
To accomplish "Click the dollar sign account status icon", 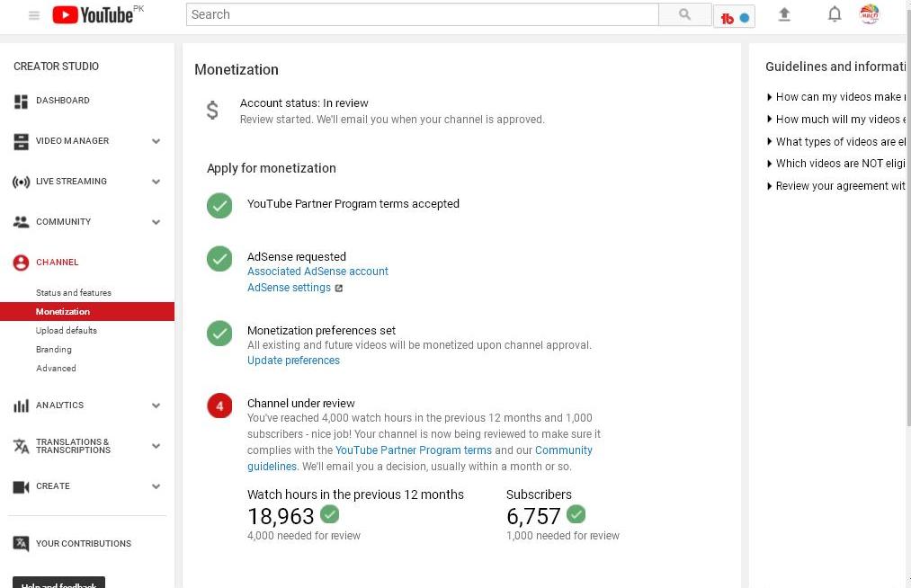I will point(212,110).
